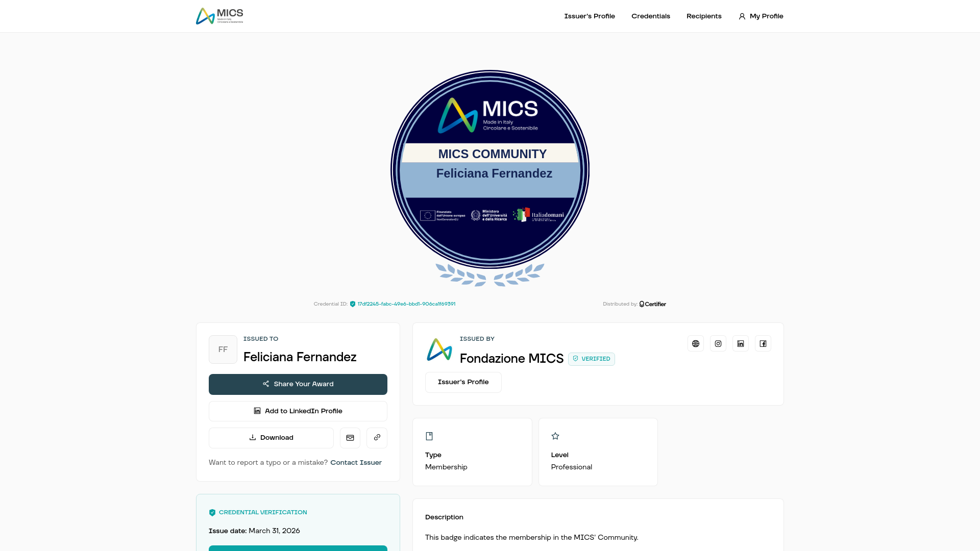Screen dimensions: 980x551
Task: Click the Contact Issuer link
Action: tap(356, 463)
